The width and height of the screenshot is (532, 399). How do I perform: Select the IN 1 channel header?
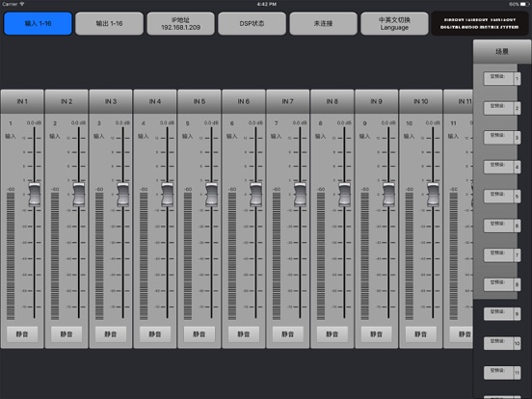(22, 101)
